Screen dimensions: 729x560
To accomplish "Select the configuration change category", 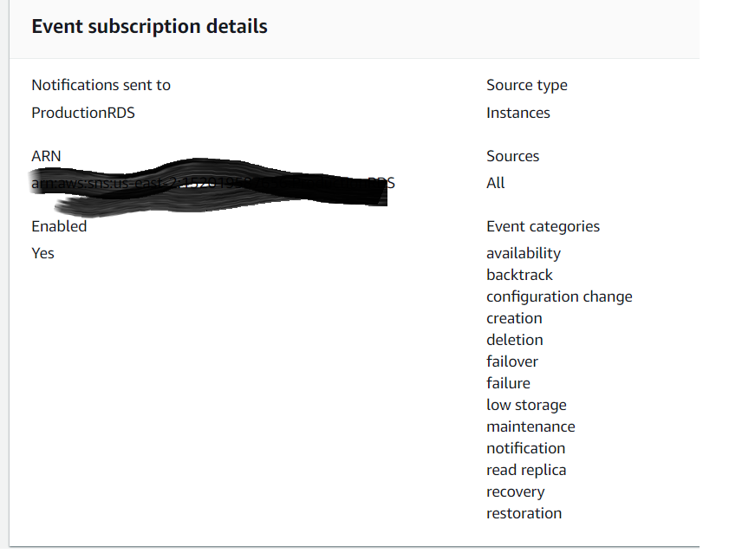I will [559, 296].
